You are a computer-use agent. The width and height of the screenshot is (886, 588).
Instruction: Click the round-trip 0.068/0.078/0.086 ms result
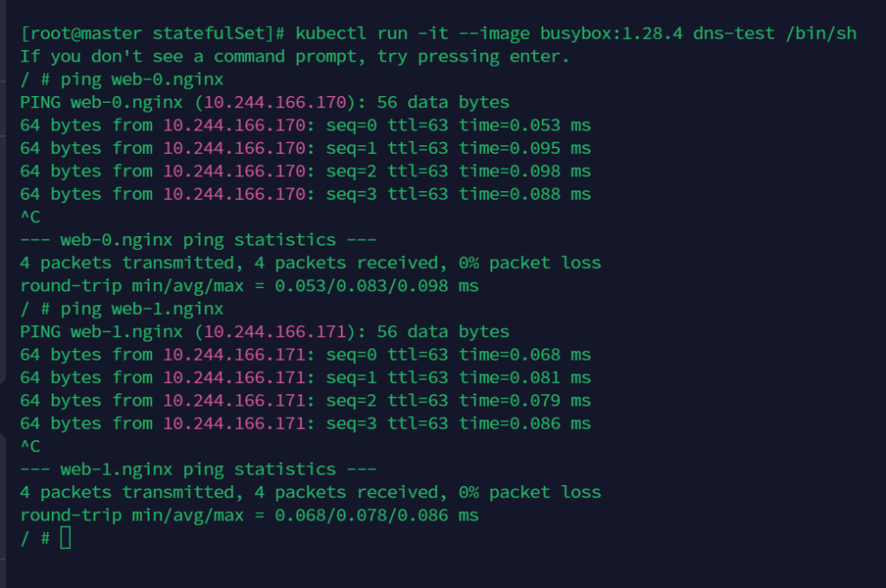click(377, 515)
